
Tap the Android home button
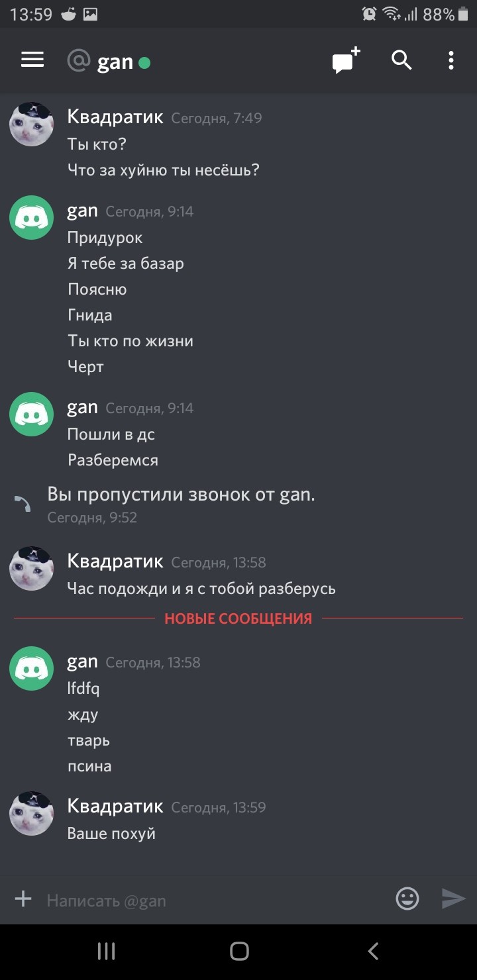point(239,952)
